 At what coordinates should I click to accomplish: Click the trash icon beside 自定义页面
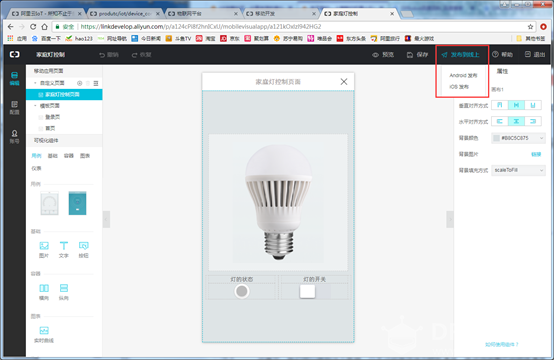(x=88, y=83)
